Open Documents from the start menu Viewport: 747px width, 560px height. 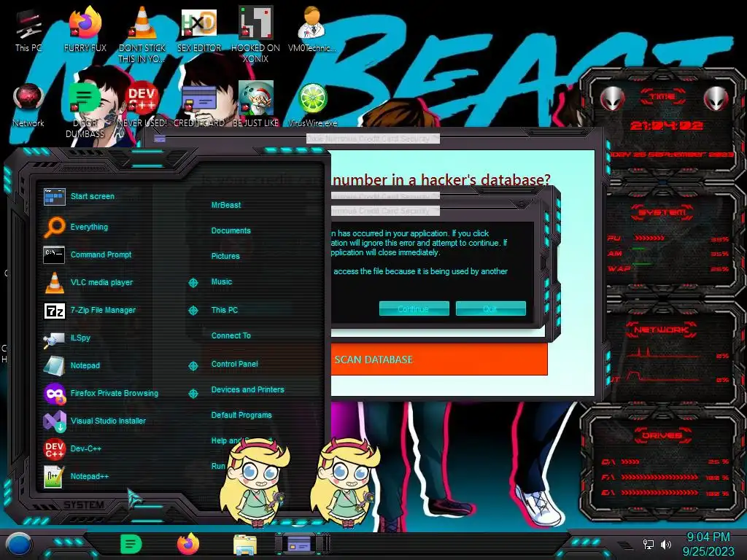click(231, 230)
